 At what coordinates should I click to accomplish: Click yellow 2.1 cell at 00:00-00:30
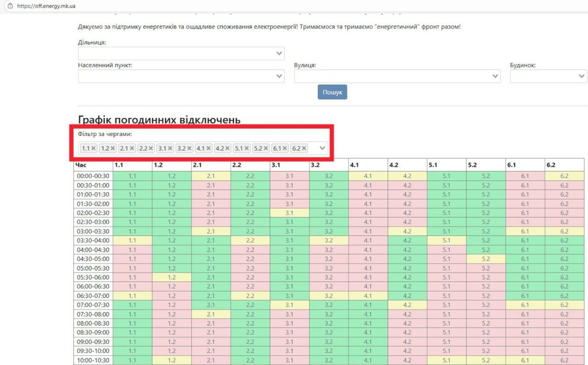211,176
